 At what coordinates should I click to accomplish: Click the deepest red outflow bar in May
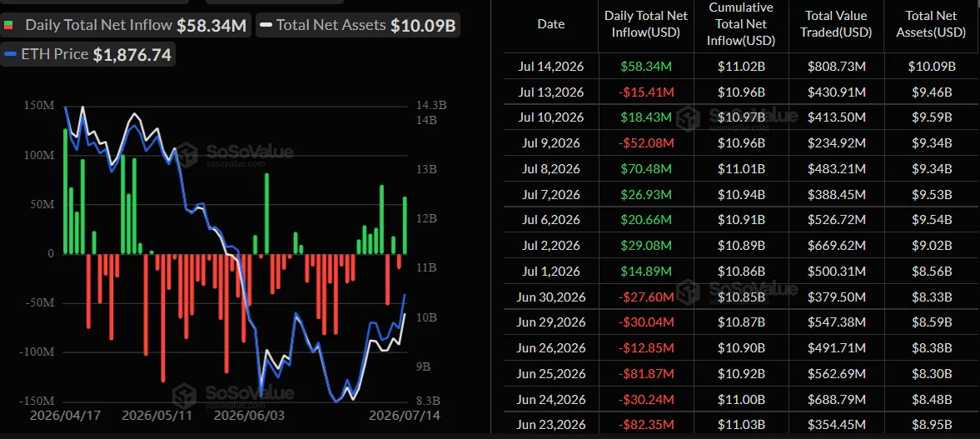[164, 317]
